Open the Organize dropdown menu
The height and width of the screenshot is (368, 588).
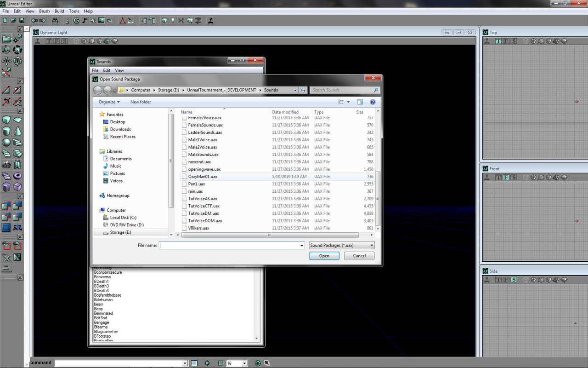[x=109, y=102]
